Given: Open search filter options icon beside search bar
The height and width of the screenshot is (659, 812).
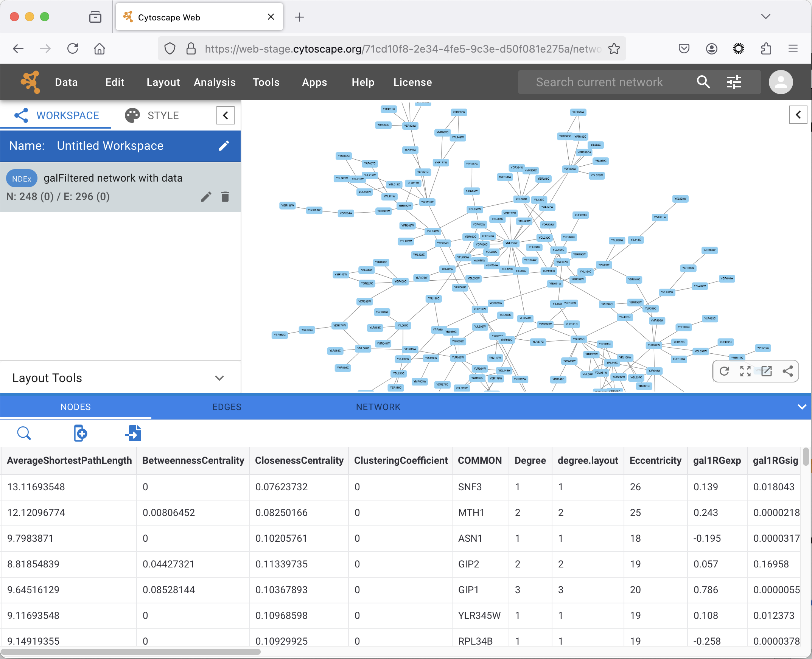Looking at the screenshot, I should tap(734, 82).
